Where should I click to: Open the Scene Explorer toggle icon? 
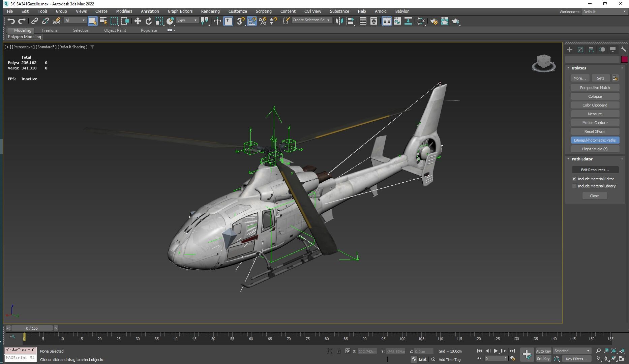tap(363, 21)
